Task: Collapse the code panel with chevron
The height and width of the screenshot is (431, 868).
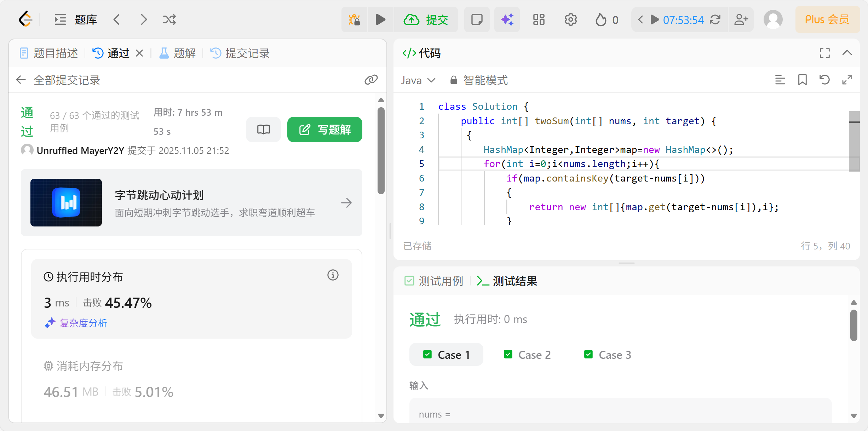Action: click(847, 53)
